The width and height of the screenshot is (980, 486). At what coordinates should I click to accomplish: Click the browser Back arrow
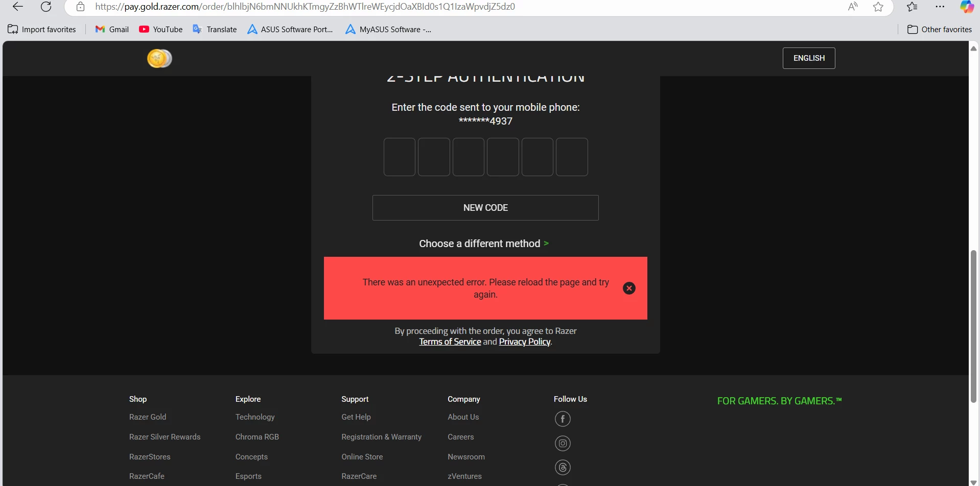[18, 7]
